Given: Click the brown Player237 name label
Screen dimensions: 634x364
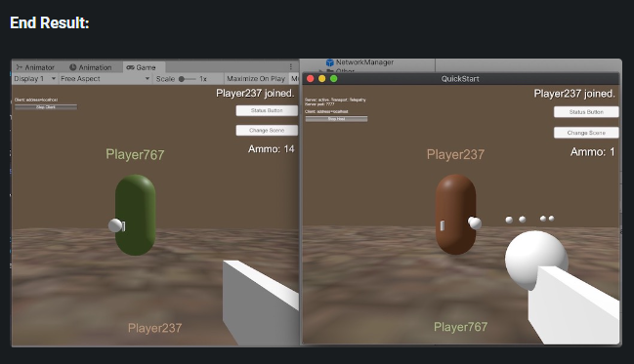Looking at the screenshot, I should click(x=455, y=154).
